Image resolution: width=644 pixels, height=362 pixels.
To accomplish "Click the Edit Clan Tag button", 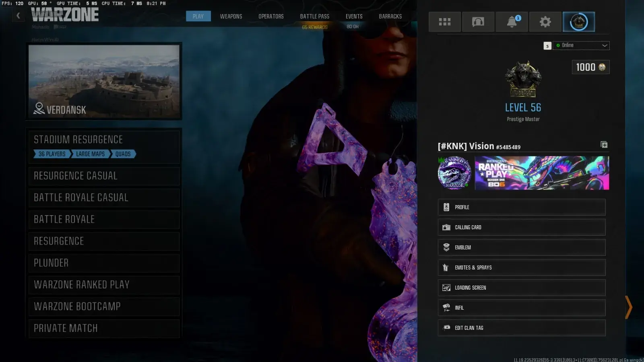I will (x=521, y=328).
